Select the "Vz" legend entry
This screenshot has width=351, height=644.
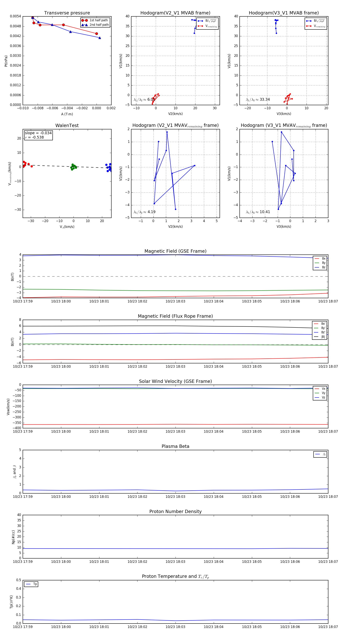click(x=320, y=397)
